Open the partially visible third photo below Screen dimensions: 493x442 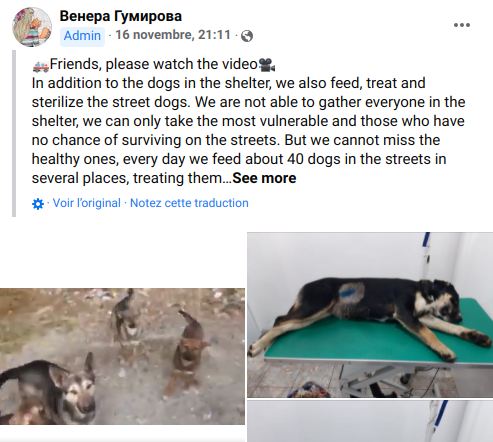tap(370, 421)
